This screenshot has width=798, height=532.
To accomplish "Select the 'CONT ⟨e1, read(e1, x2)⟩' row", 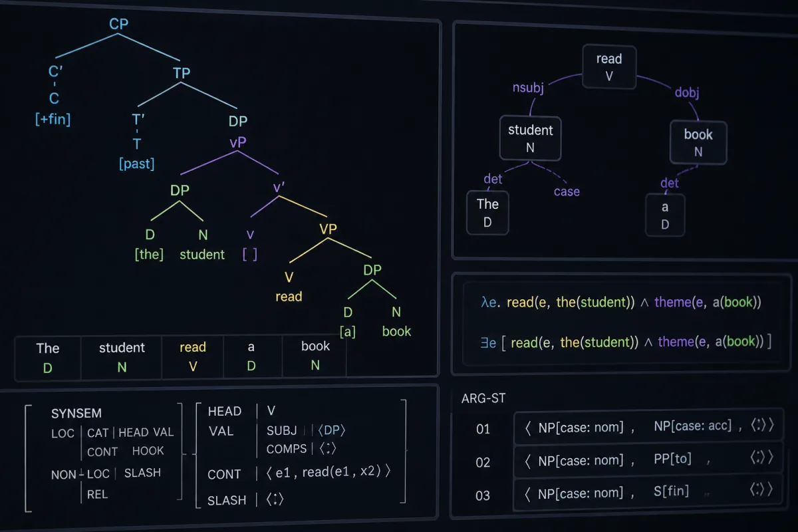I will click(299, 473).
